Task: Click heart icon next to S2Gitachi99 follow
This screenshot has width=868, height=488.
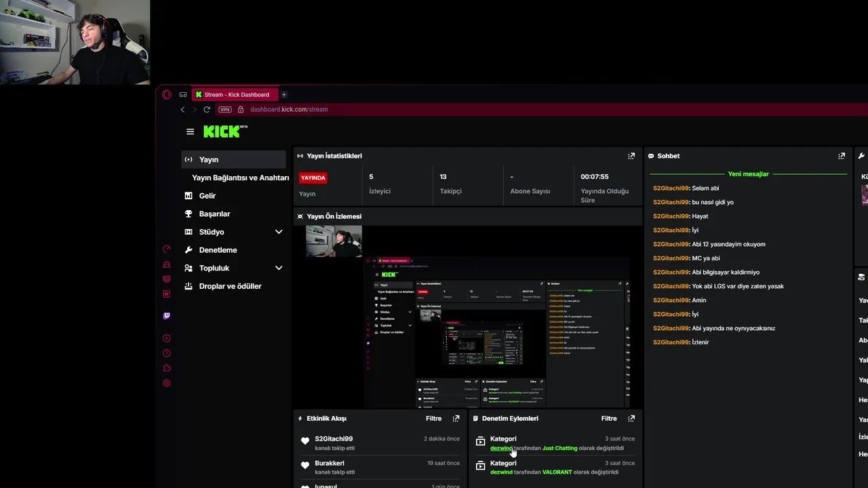Action: click(x=305, y=441)
